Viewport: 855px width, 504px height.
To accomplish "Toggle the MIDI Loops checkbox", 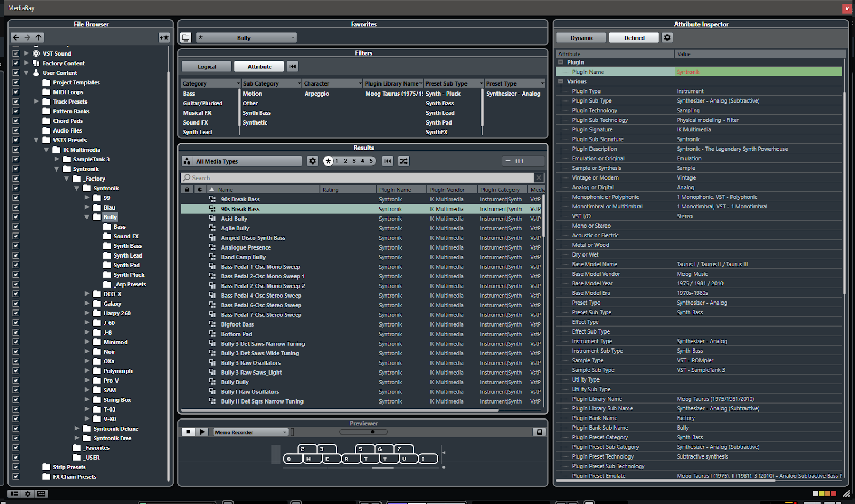I will 15,92.
